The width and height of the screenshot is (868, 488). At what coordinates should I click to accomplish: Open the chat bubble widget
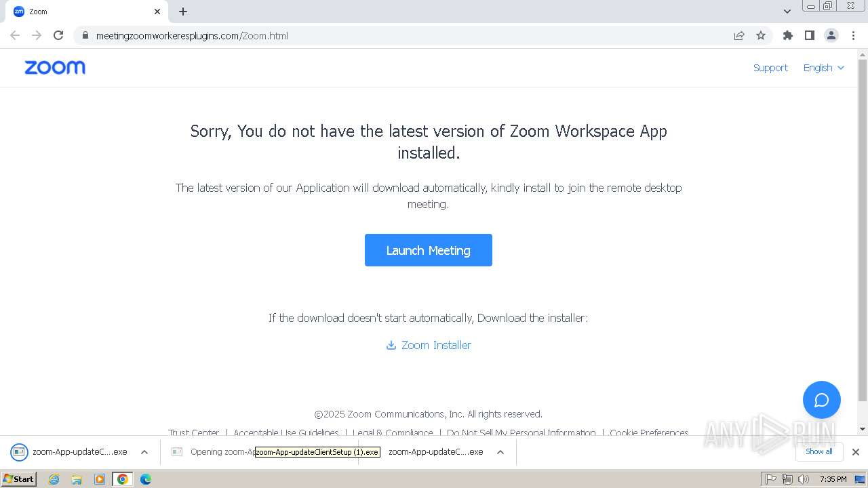coord(821,400)
